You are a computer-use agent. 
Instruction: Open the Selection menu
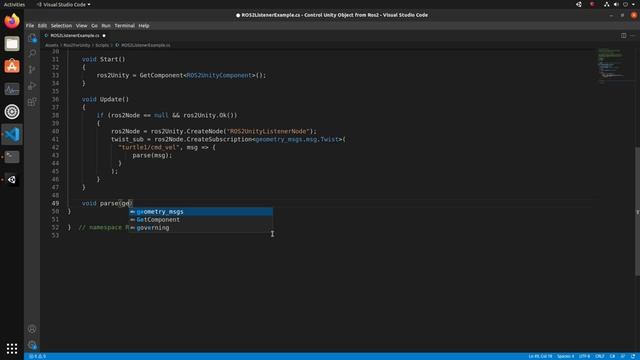coord(61,26)
